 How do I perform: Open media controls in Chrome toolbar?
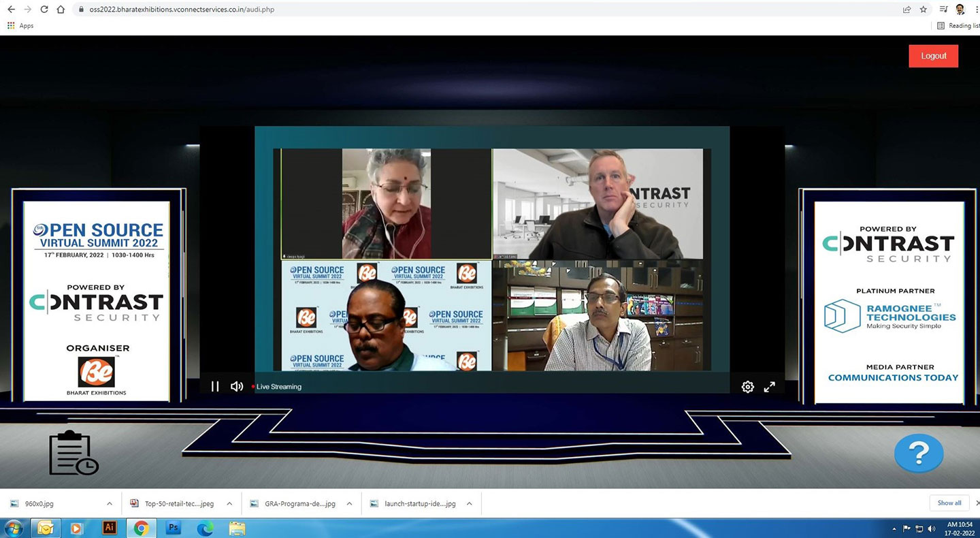click(944, 10)
